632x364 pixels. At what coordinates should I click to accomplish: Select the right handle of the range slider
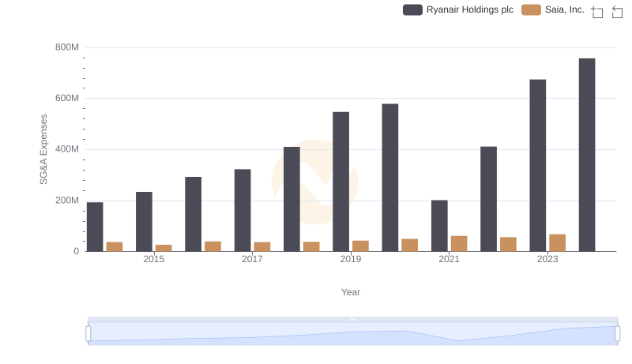pyautogui.click(x=617, y=334)
